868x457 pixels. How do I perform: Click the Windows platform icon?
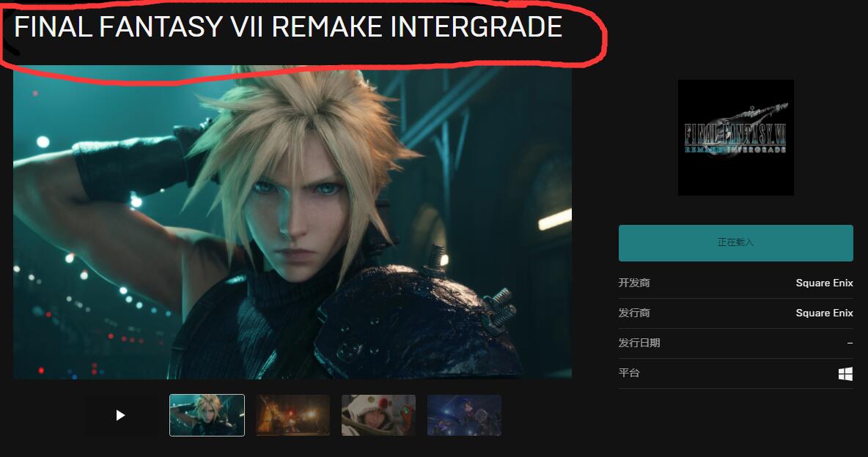[x=845, y=374]
